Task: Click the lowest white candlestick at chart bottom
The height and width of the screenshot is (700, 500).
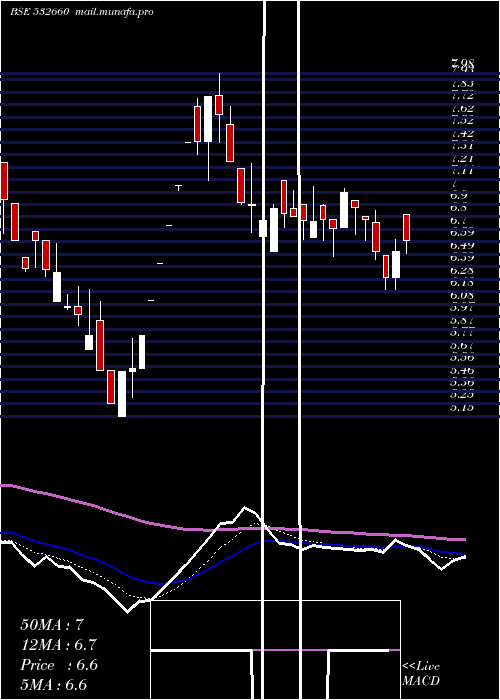Action: pyautogui.click(x=122, y=394)
